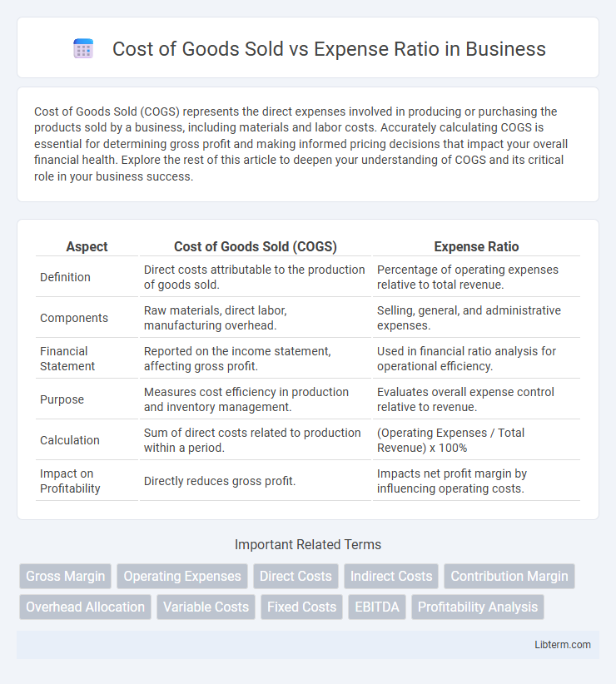Click the cell 'Measures cost efficiency in production and inventory management.'
This screenshot has height=684, width=616.
255,399
